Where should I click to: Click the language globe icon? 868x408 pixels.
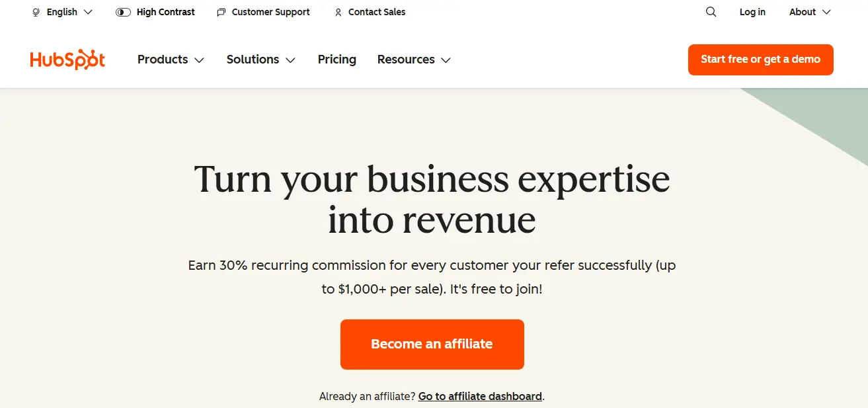[35, 12]
